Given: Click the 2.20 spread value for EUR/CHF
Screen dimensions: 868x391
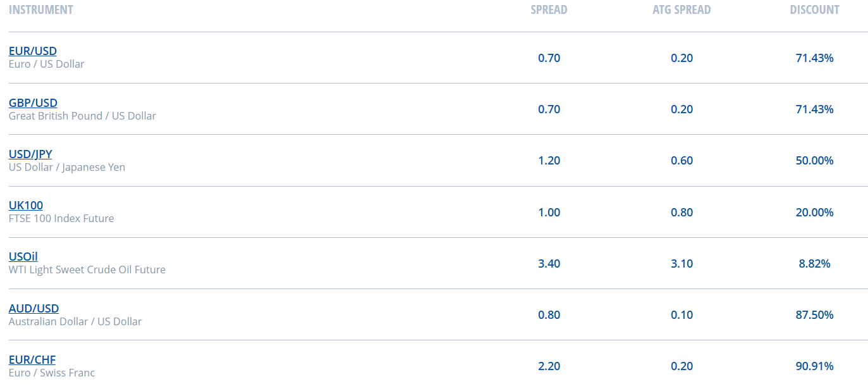Looking at the screenshot, I should [549, 366].
